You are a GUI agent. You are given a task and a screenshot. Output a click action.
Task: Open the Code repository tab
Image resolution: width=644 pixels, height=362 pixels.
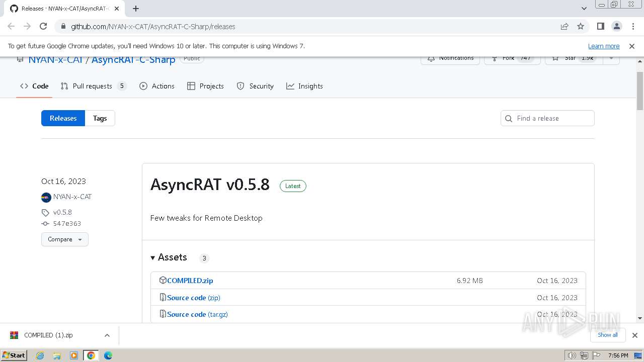tap(34, 86)
